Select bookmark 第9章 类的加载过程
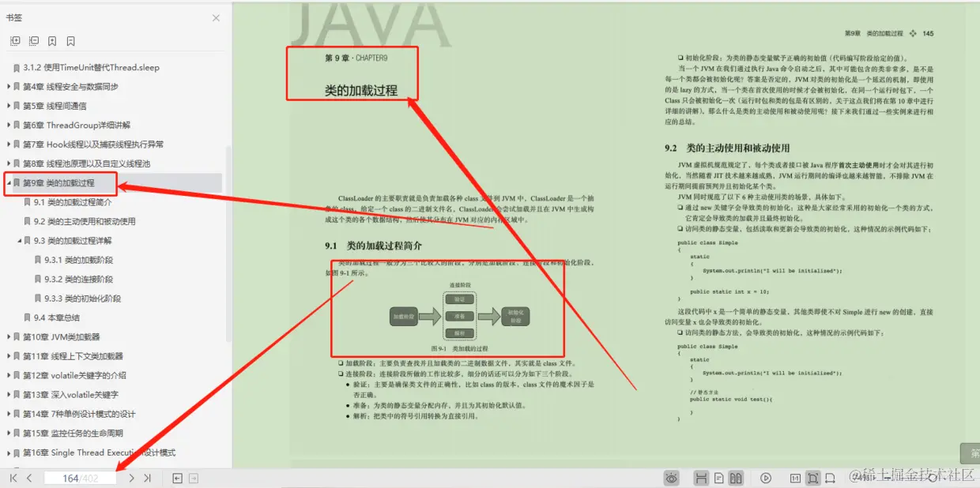 (58, 183)
